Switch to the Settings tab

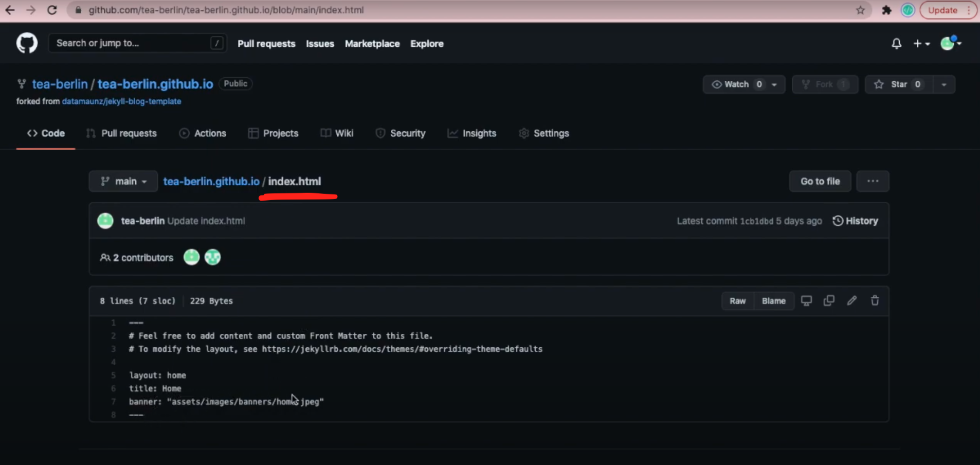tap(544, 133)
